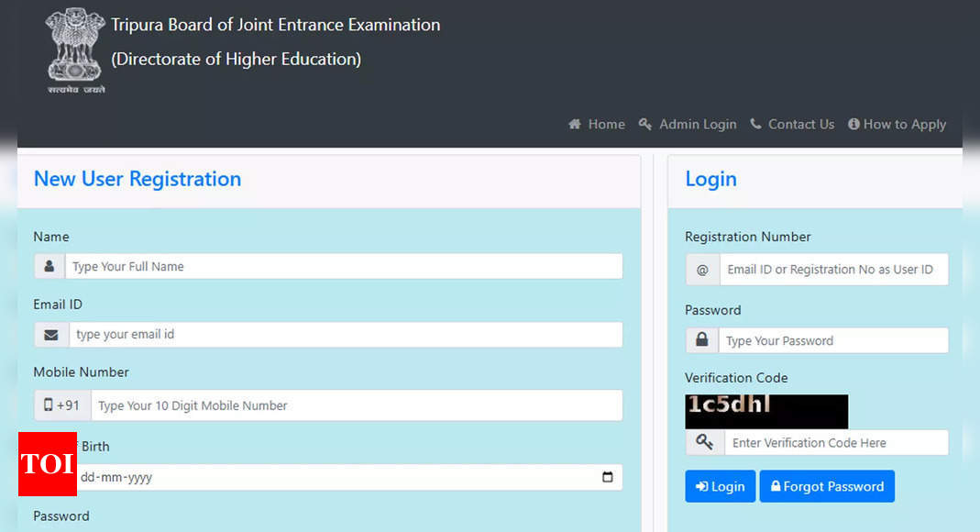Focus the Enter Verification Code Here field
Viewport: 980px width, 532px height.
click(836, 442)
